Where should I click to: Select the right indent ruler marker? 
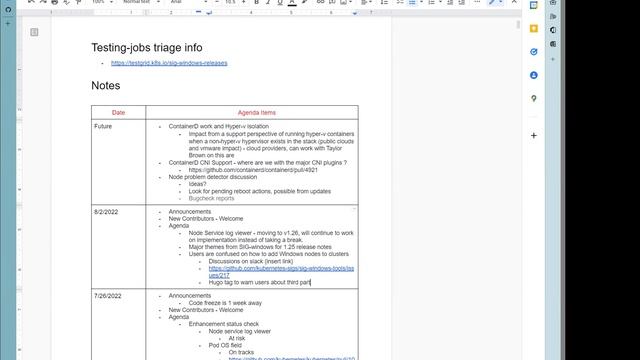(x=355, y=13)
